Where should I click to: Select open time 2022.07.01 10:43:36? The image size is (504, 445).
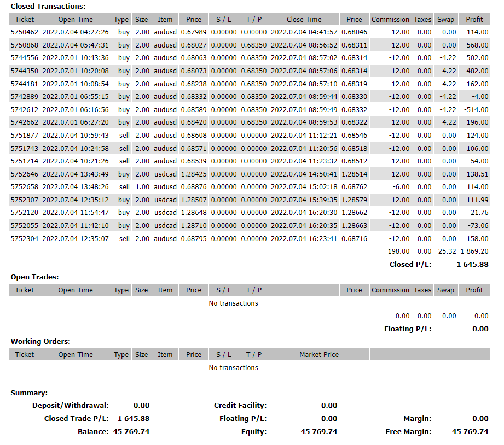(76, 58)
